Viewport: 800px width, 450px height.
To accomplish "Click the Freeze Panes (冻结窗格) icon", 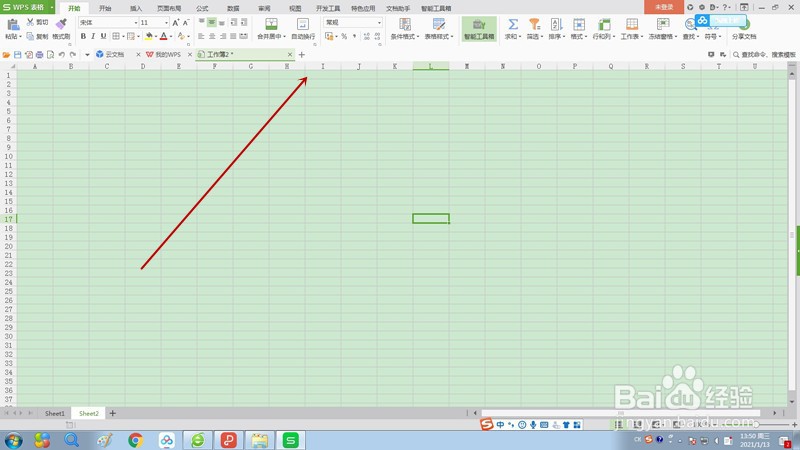I will 663,24.
